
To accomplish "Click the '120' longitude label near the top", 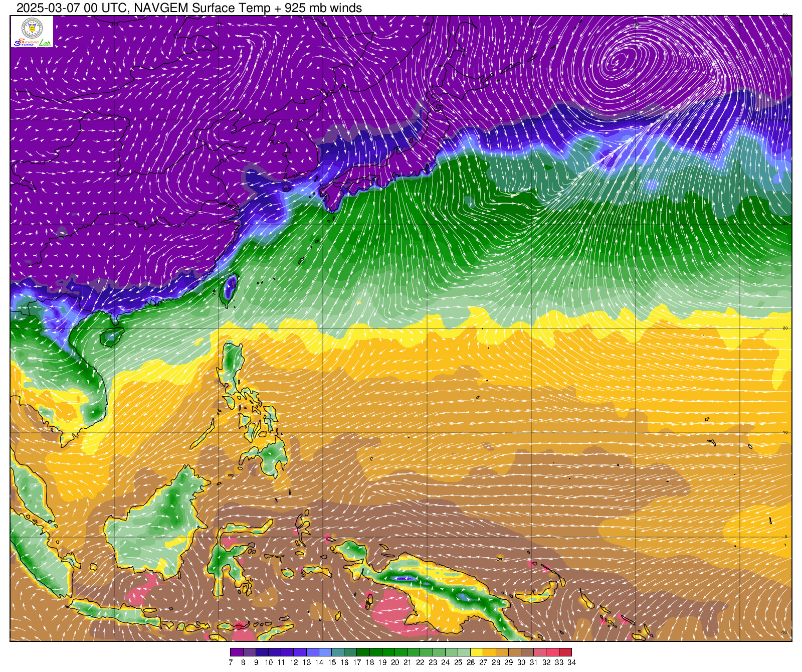I will [x=219, y=24].
